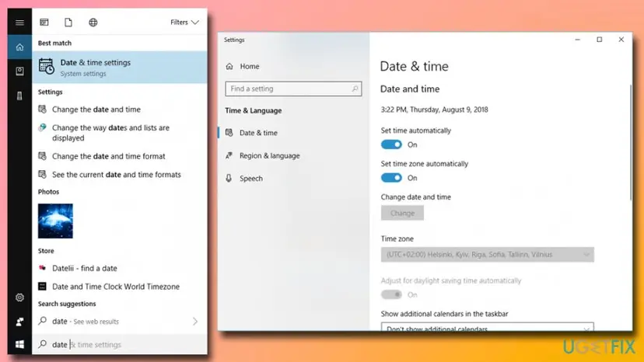Toggle Set time zone automatically switch

point(391,178)
